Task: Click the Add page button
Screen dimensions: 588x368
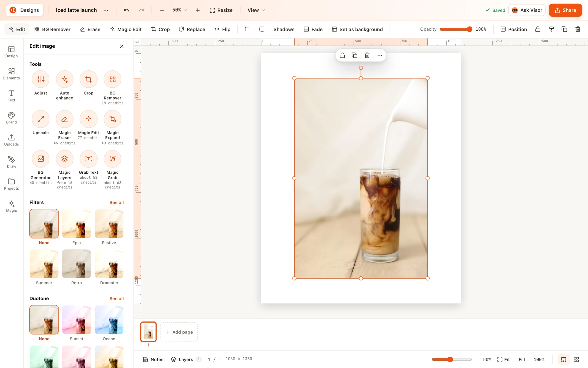Action: 179,332
